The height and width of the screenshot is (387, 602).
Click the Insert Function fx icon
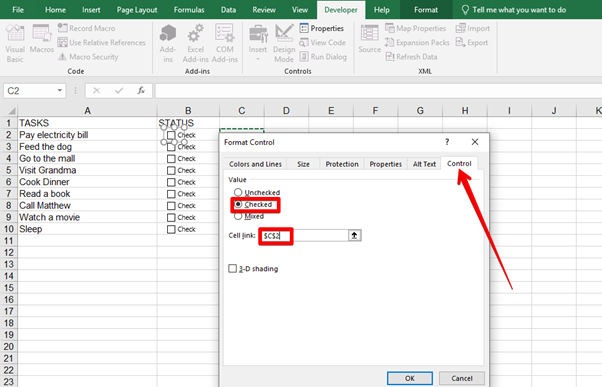[141, 91]
